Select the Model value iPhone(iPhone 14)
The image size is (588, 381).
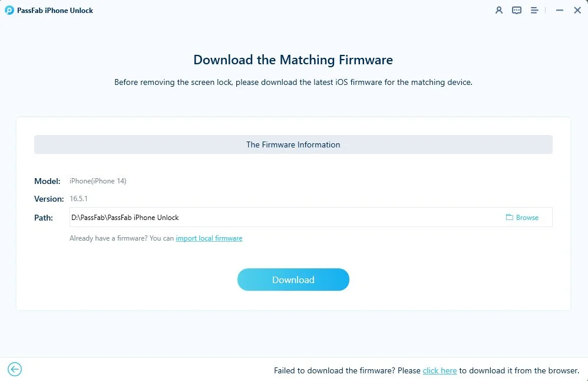coord(98,181)
